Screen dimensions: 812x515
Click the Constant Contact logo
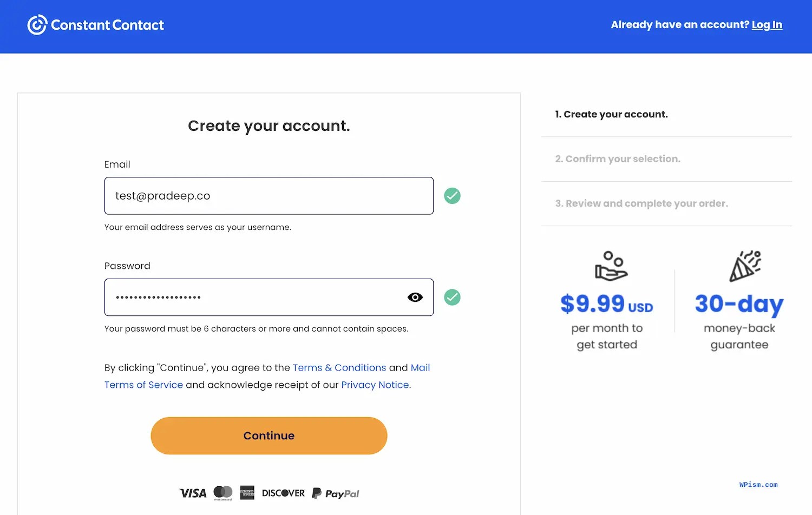tap(95, 25)
